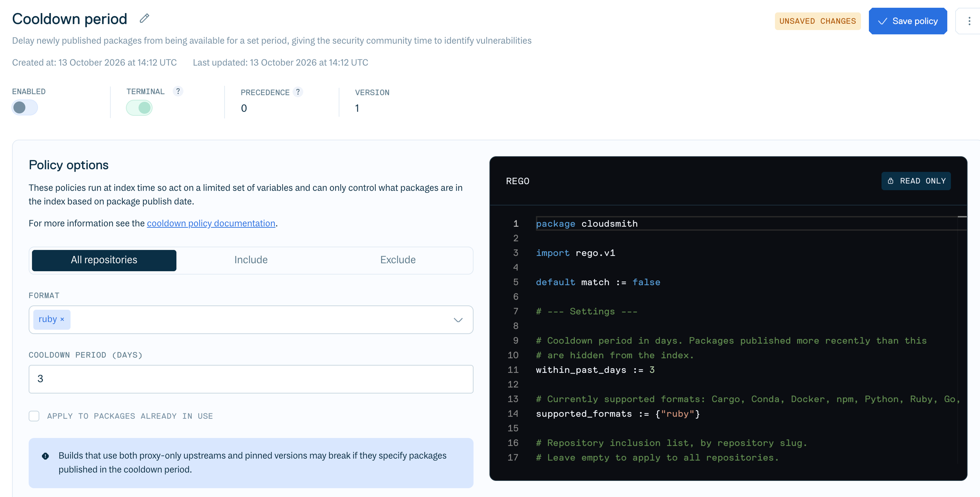Click the Precedence value 0
Screen dimensions: 980x497
244,108
